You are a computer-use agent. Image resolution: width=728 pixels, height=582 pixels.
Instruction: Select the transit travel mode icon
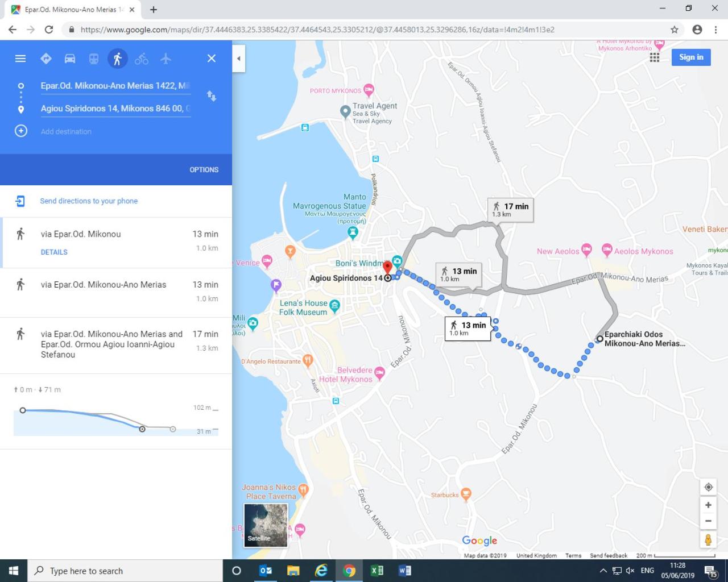pyautogui.click(x=94, y=59)
